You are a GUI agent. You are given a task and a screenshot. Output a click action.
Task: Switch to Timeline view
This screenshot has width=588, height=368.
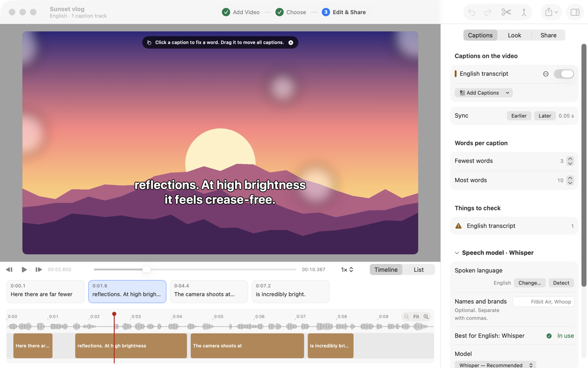pyautogui.click(x=386, y=269)
